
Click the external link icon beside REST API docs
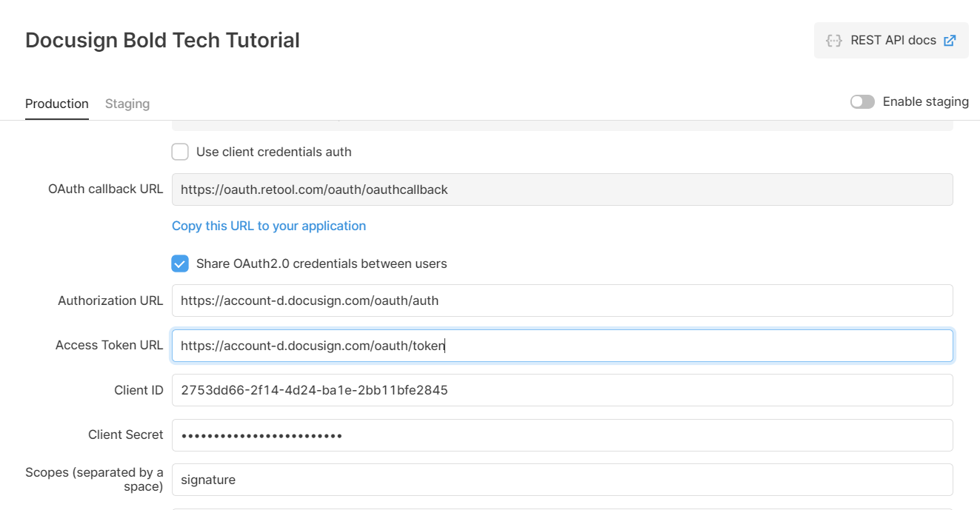pyautogui.click(x=950, y=41)
